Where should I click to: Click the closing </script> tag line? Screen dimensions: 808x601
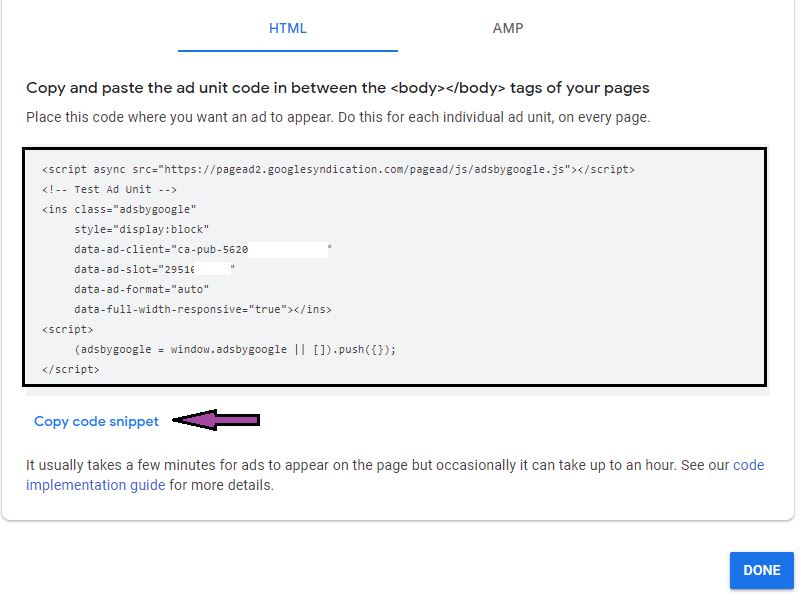point(71,370)
